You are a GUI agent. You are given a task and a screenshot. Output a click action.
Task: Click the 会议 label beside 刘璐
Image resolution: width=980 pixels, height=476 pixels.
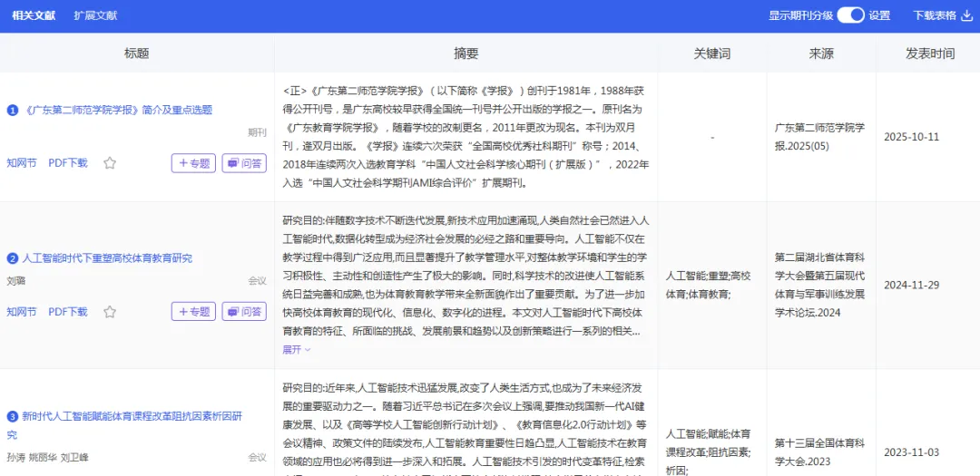(257, 281)
